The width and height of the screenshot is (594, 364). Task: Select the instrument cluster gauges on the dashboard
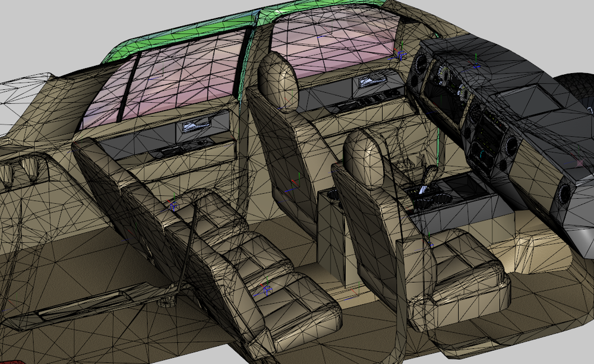tap(453, 81)
